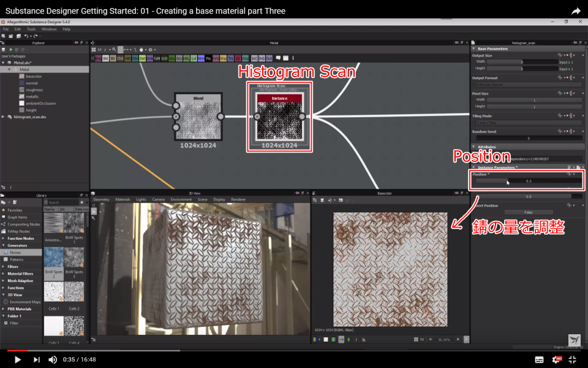
Task: Click the timing stopwatch icon in graph toolbar
Action: [x=141, y=50]
